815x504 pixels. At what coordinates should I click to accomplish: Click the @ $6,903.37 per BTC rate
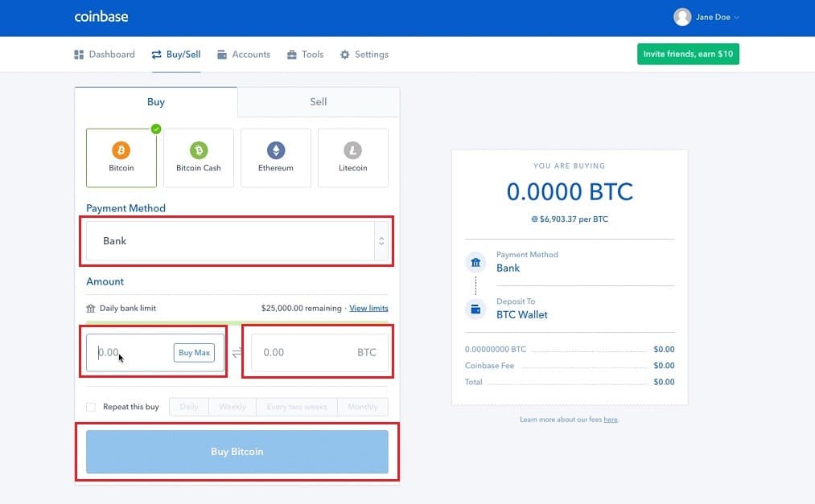point(570,219)
